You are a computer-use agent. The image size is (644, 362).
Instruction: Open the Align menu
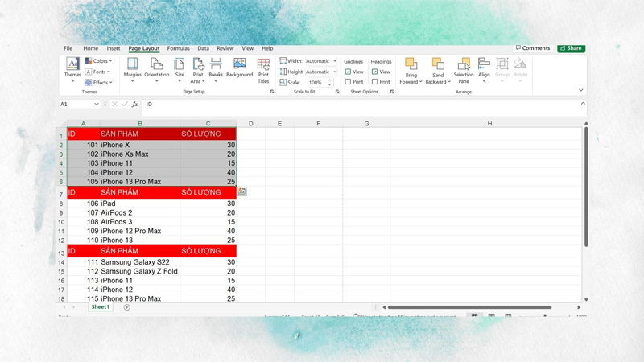[484, 70]
